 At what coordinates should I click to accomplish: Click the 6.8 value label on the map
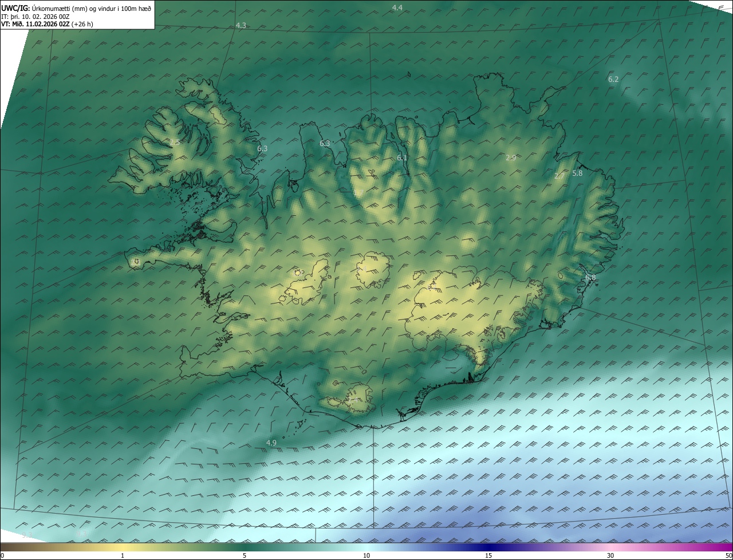(590, 277)
